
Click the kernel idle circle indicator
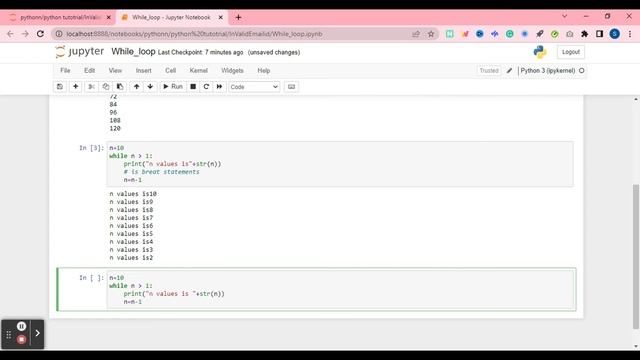(582, 71)
